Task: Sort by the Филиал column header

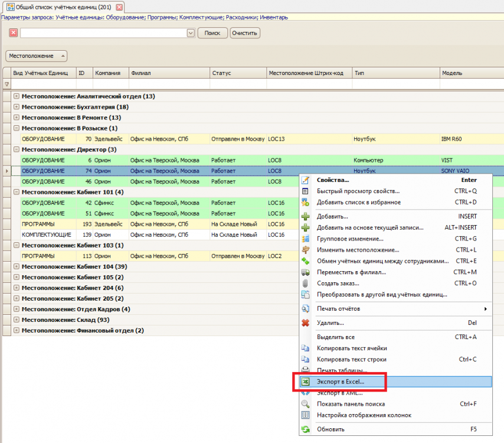Action: (x=169, y=73)
